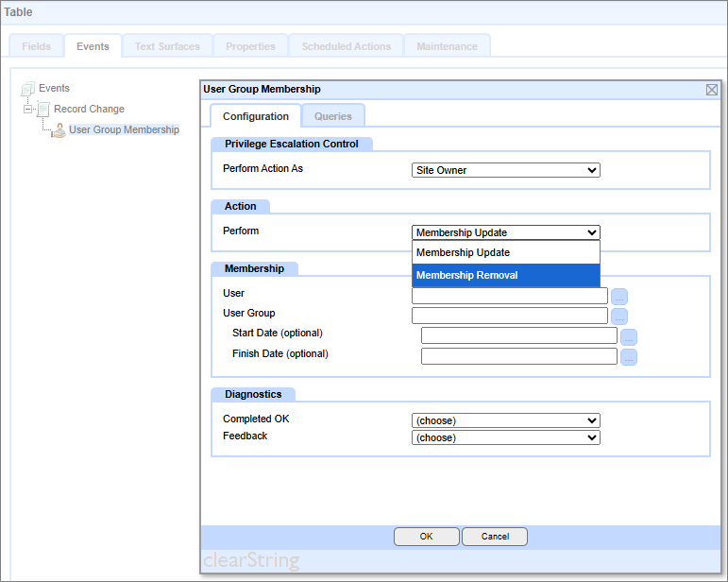Open the Completed OK dropdown

(506, 420)
